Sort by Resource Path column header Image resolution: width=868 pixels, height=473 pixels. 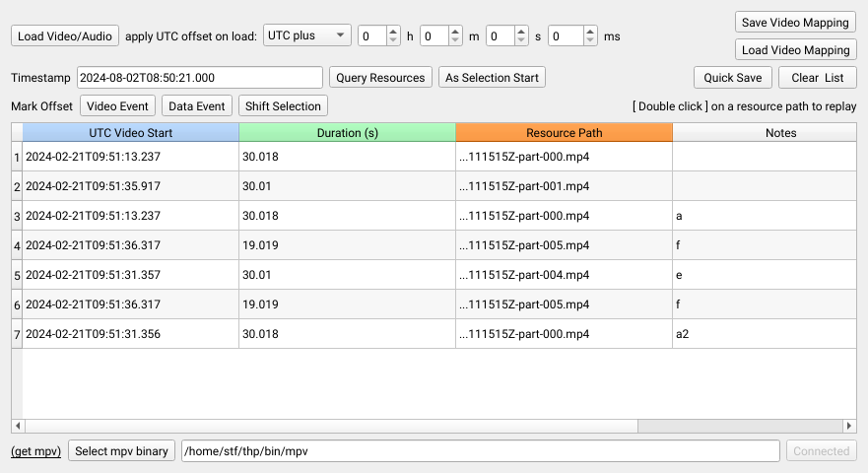click(x=565, y=132)
